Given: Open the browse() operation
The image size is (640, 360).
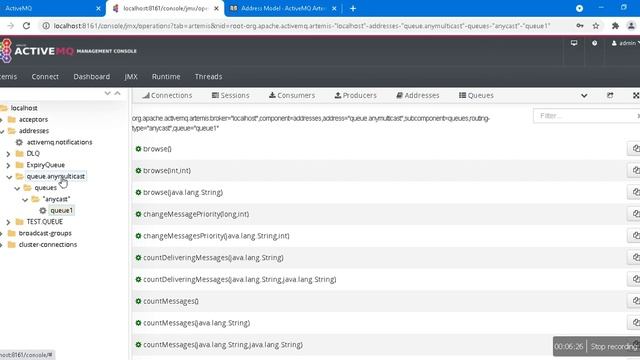Looking at the screenshot, I should click(157, 149).
